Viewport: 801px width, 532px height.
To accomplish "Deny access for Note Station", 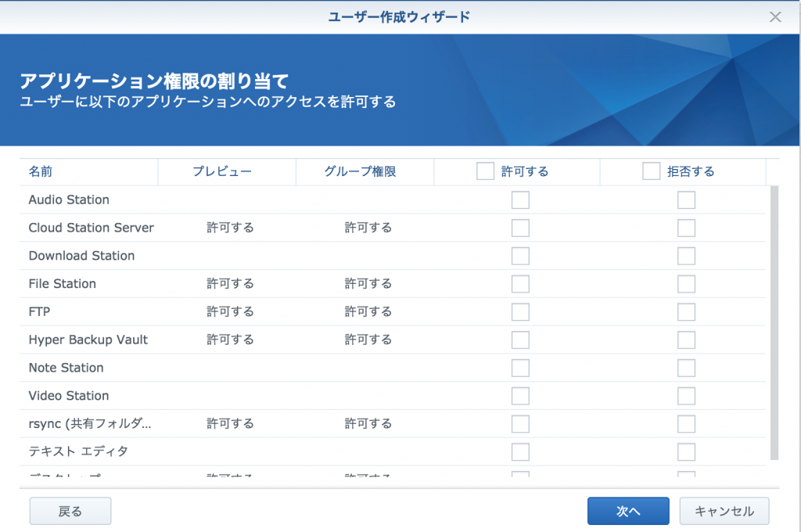I will [x=686, y=368].
